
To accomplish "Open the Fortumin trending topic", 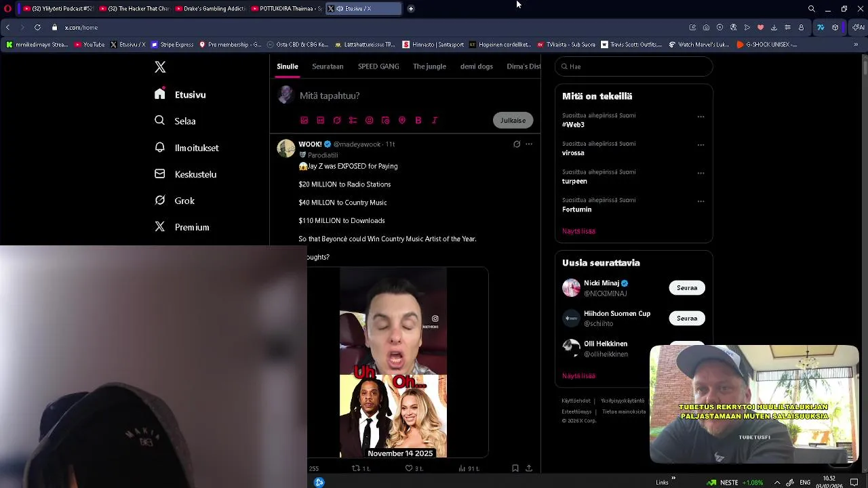I will coord(577,209).
